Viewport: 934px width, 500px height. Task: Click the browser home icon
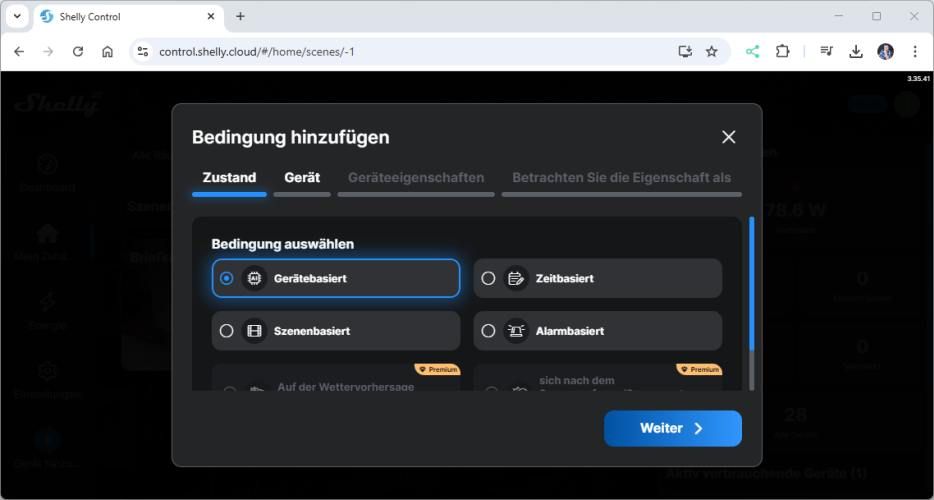pos(108,51)
